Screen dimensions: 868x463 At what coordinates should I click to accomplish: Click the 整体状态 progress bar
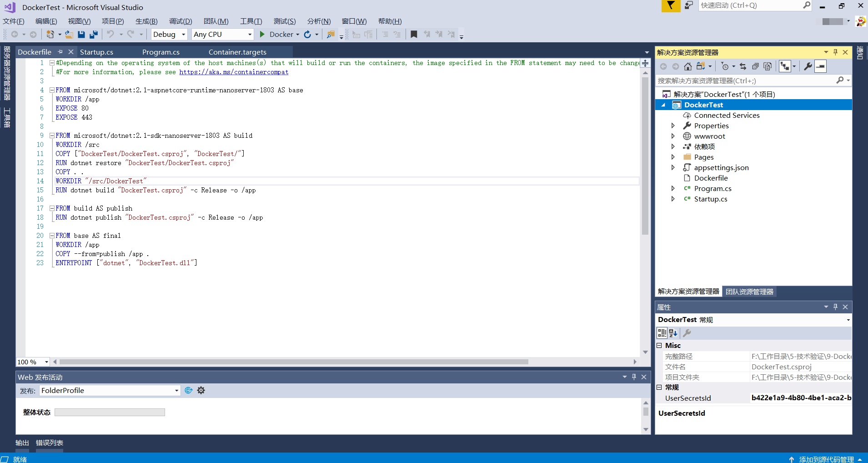(110, 412)
